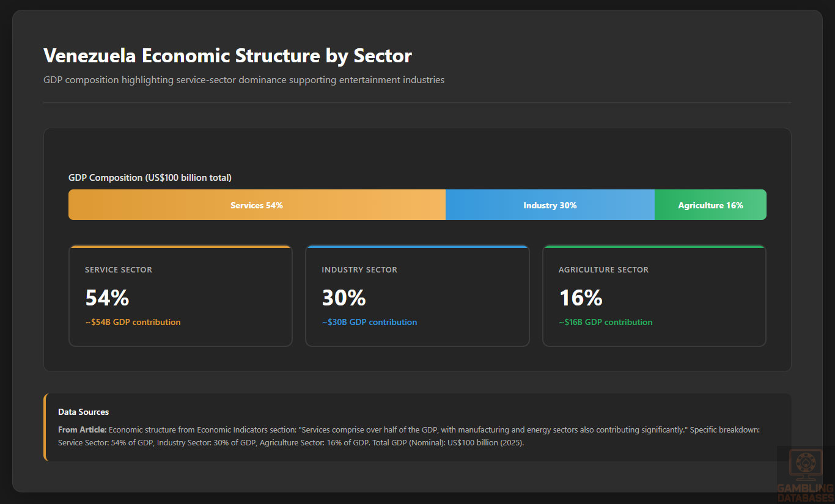The image size is (835, 504).
Task: Click the large 54% figure
Action: (107, 298)
